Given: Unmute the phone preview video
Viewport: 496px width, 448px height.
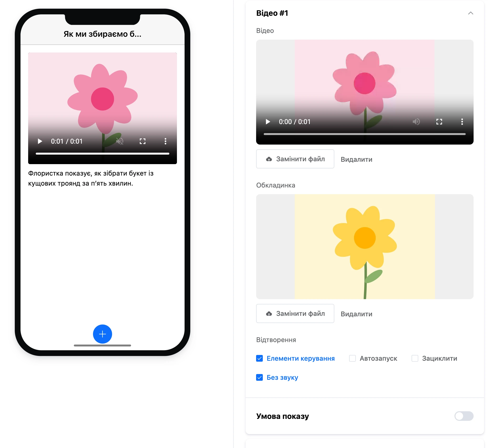Looking at the screenshot, I should [120, 141].
